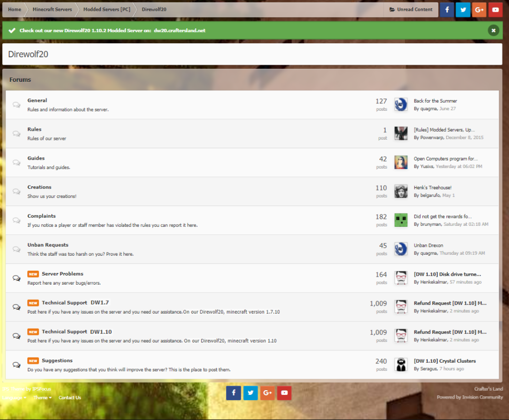Open Unread Content
509x420 pixels.
point(411,10)
